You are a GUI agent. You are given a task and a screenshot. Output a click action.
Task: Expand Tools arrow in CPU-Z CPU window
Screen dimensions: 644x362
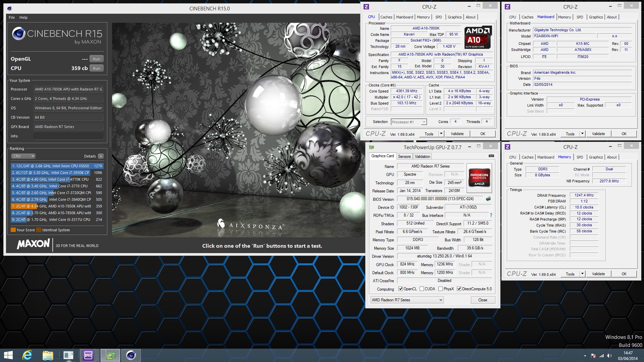(x=441, y=134)
